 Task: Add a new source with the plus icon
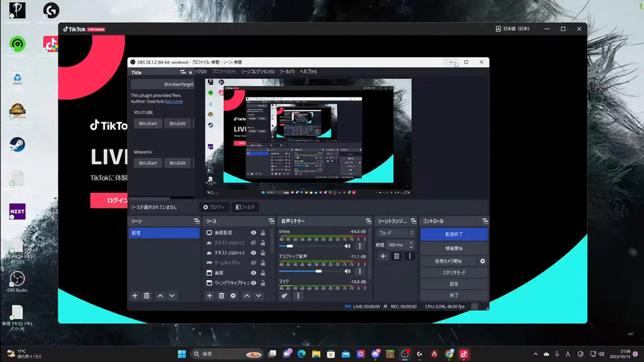[x=209, y=296]
